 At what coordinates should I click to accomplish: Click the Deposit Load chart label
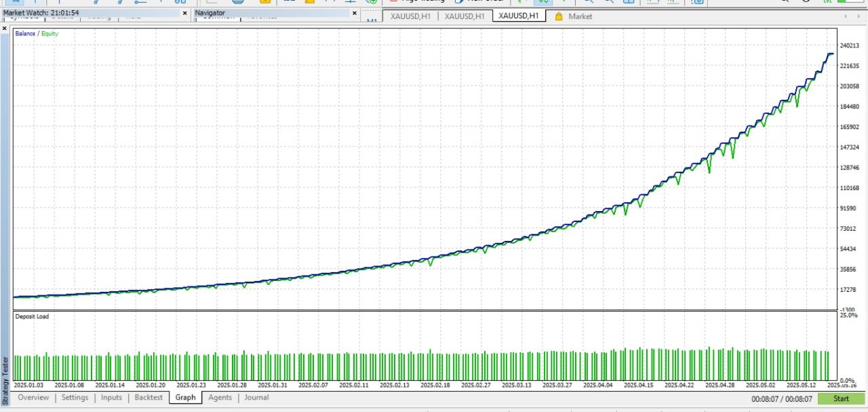point(32,316)
